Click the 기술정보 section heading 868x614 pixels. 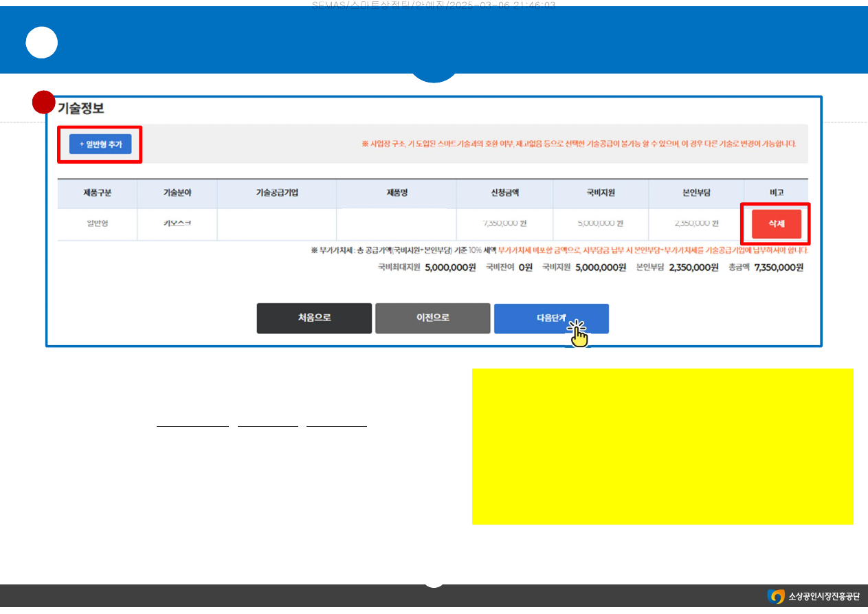pos(80,109)
